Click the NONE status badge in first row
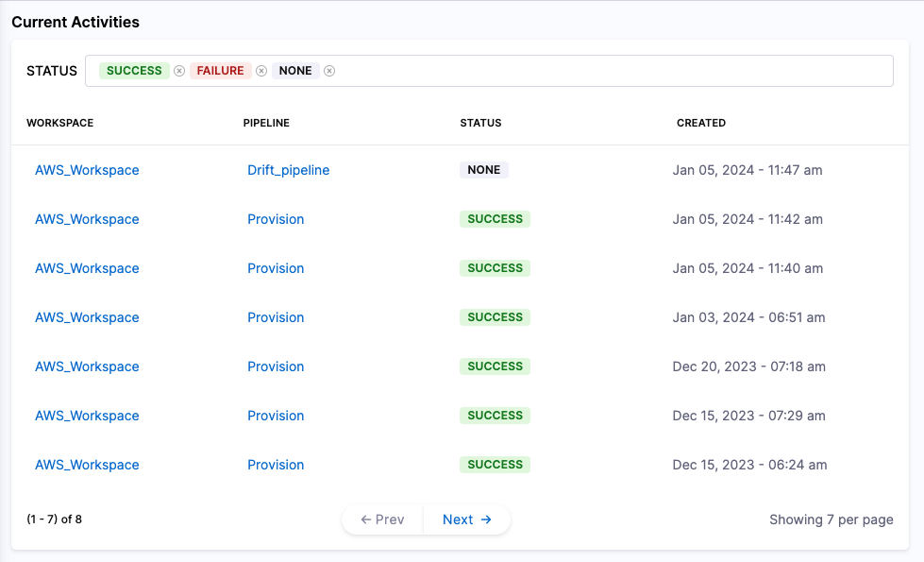The width and height of the screenshot is (924, 562). [x=484, y=170]
